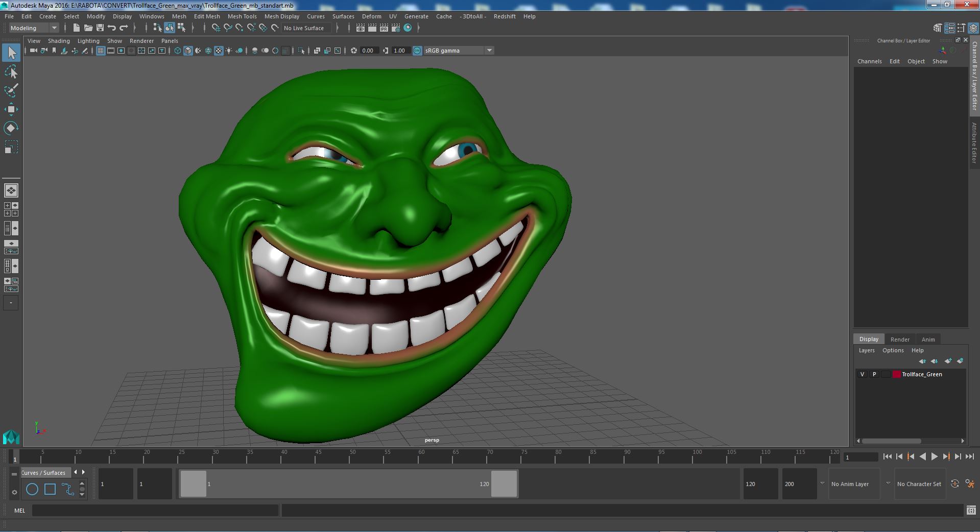
Task: Choose the Paint Selection tool
Action: (x=11, y=90)
